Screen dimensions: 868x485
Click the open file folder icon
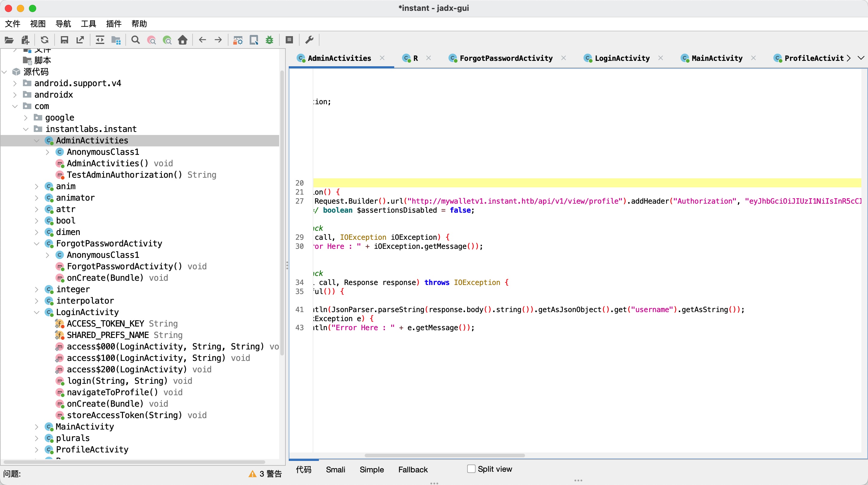coord(9,40)
